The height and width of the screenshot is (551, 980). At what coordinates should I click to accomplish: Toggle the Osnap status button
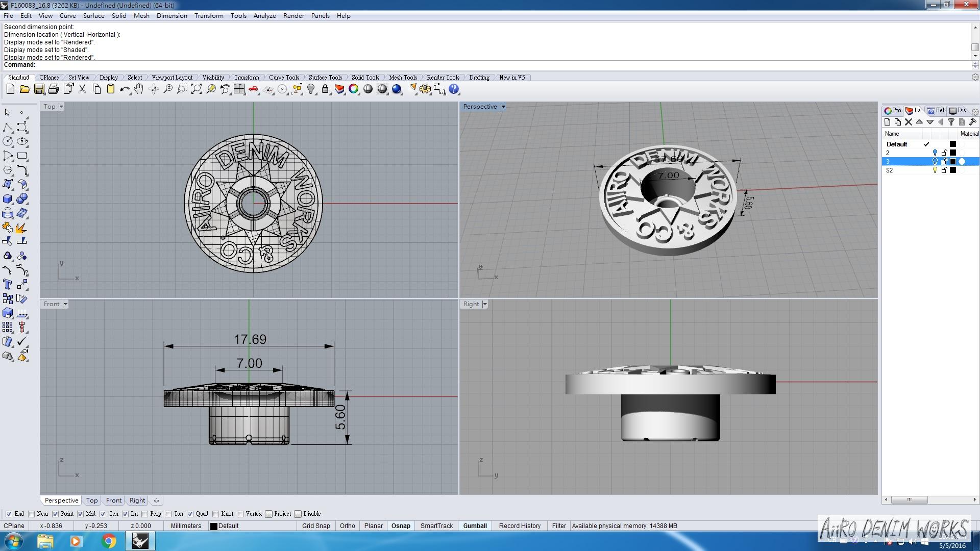pos(401,526)
